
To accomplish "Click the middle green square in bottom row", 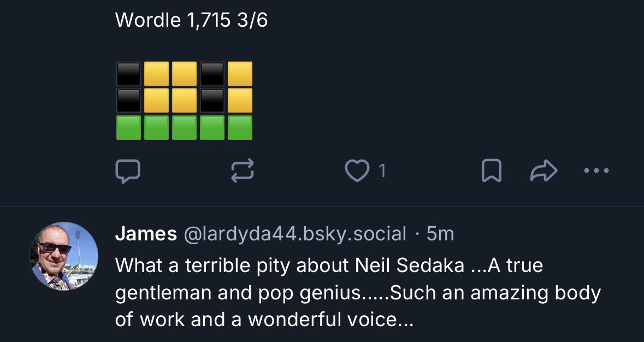I will (185, 127).
